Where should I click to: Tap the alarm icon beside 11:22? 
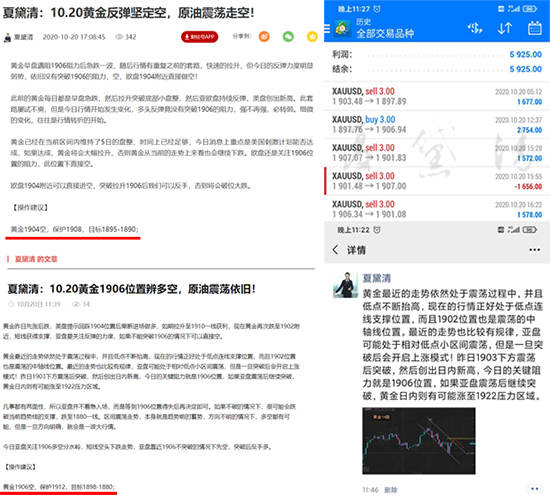377,230
